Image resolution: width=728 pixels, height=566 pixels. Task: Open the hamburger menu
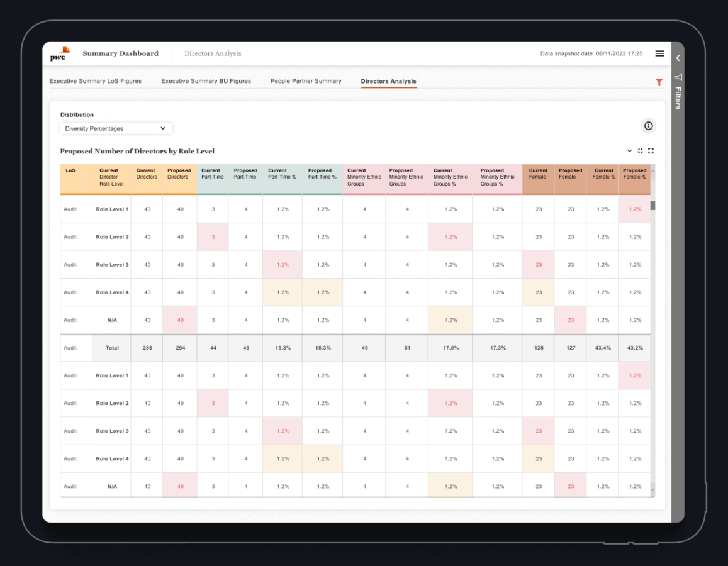(659, 53)
